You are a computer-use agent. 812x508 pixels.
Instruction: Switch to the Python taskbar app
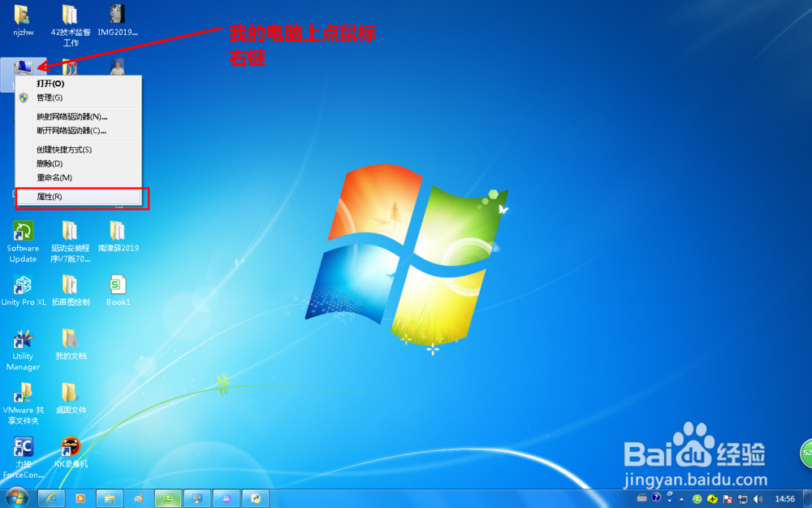255,499
